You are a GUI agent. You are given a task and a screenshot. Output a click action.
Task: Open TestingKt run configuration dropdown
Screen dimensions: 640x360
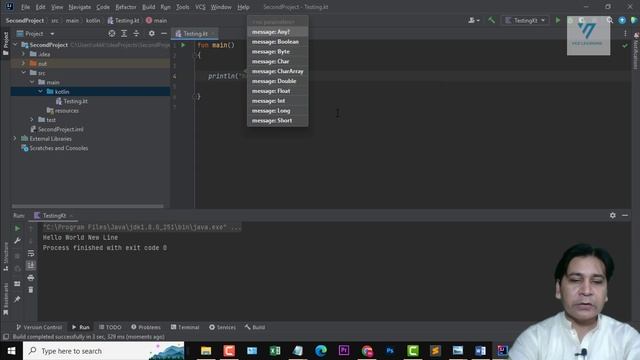click(524, 20)
